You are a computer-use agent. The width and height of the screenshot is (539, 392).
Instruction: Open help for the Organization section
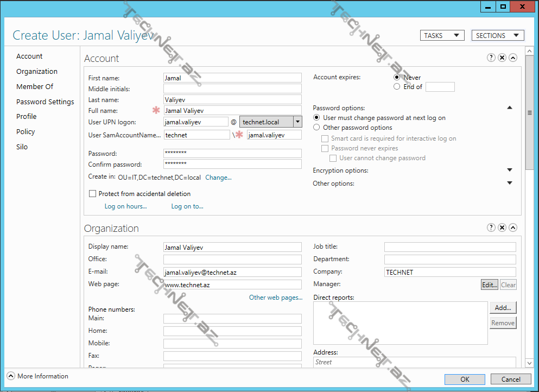pos(491,227)
